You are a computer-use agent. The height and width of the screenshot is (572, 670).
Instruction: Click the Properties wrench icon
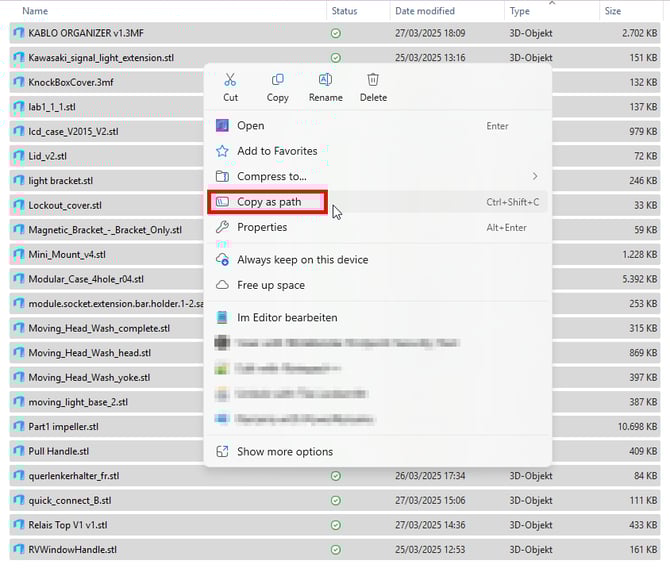click(x=222, y=227)
